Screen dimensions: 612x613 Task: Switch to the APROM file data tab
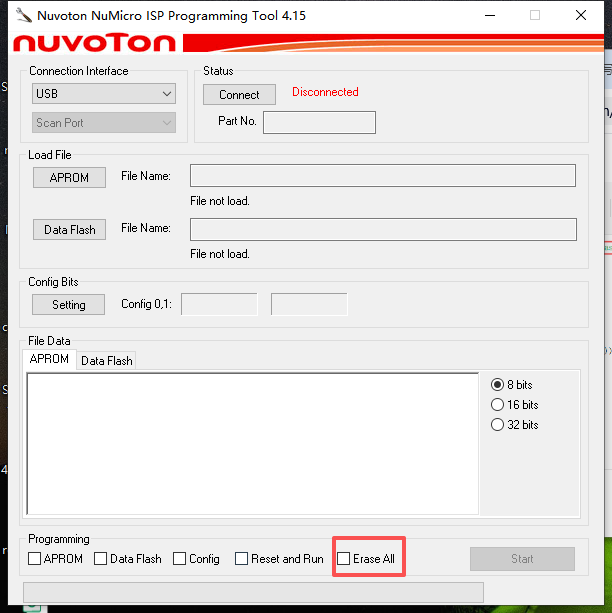pos(49,359)
